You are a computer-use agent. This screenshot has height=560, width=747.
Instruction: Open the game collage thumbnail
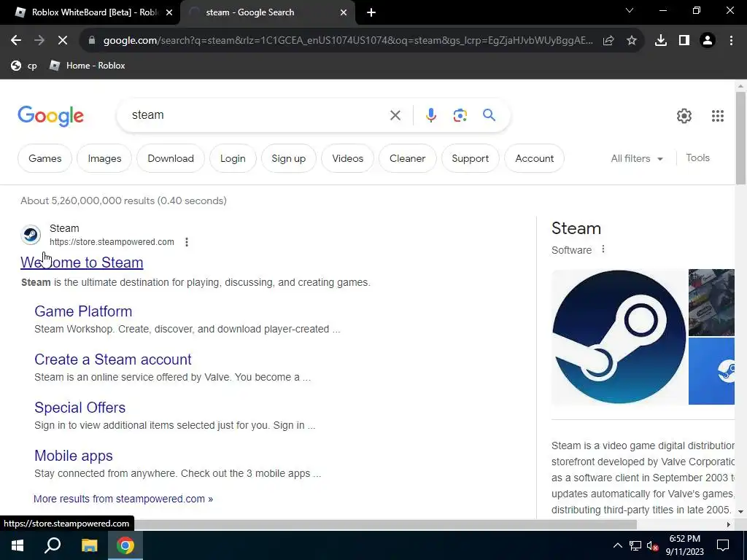(x=711, y=303)
